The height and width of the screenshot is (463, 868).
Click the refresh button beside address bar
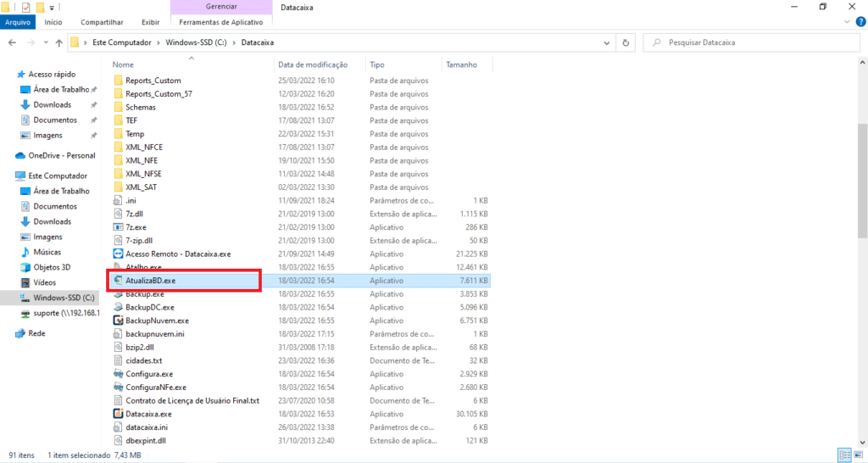[626, 42]
